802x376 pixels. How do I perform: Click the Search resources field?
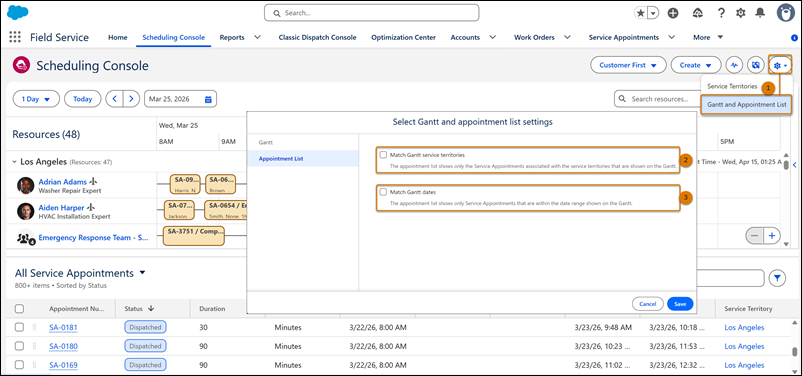click(x=657, y=99)
